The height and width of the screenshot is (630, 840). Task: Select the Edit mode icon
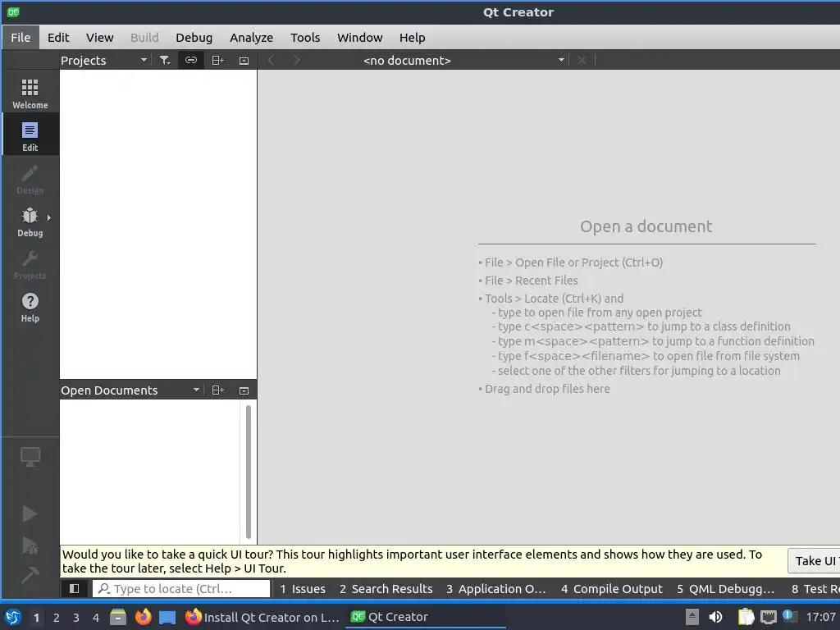(x=30, y=135)
